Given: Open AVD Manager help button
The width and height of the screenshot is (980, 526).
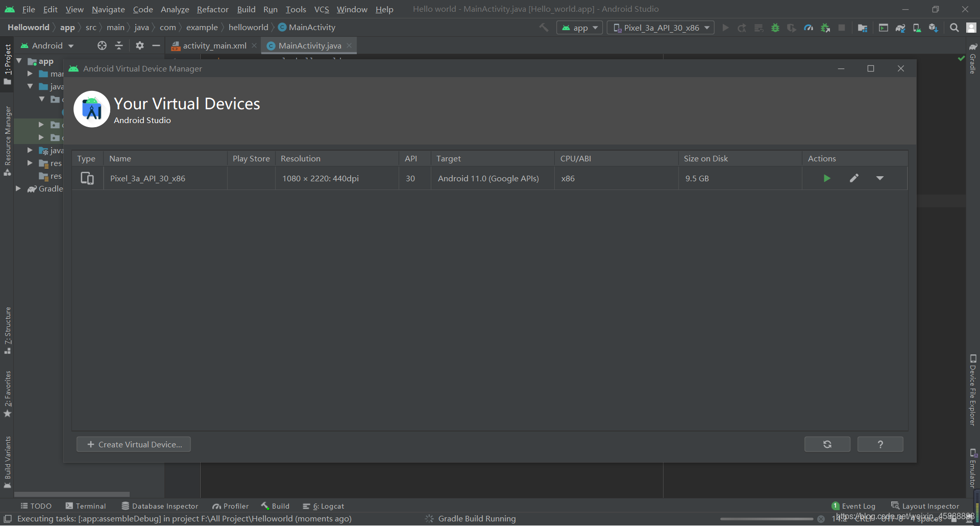Looking at the screenshot, I should tap(880, 444).
